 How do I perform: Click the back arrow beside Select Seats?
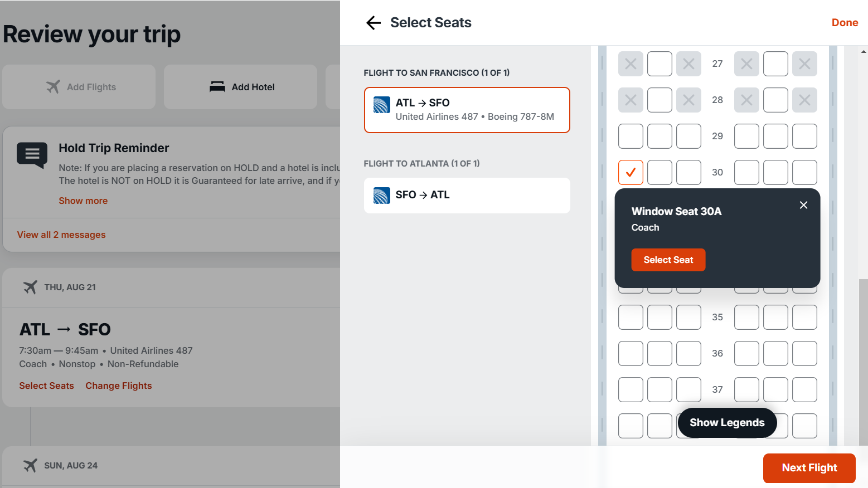pos(374,23)
